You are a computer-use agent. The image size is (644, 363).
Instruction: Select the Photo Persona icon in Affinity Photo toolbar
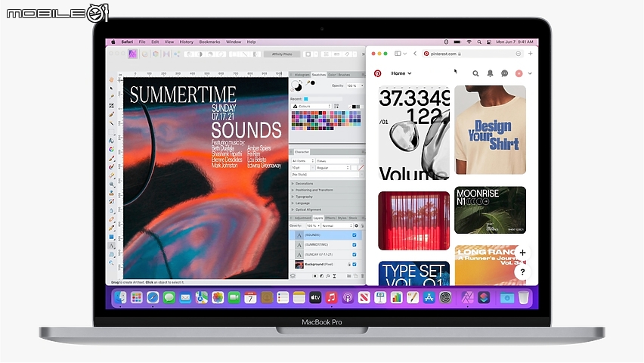click(x=132, y=54)
